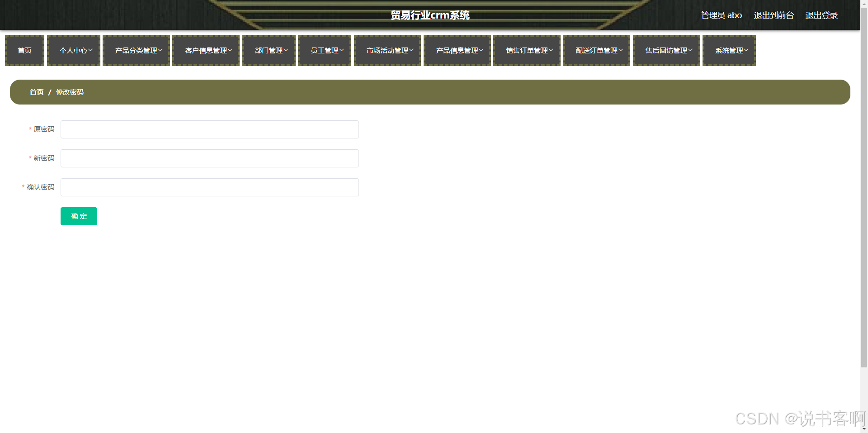The image size is (868, 433).
Task: Open the 售后回访管理 menu
Action: 666,50
